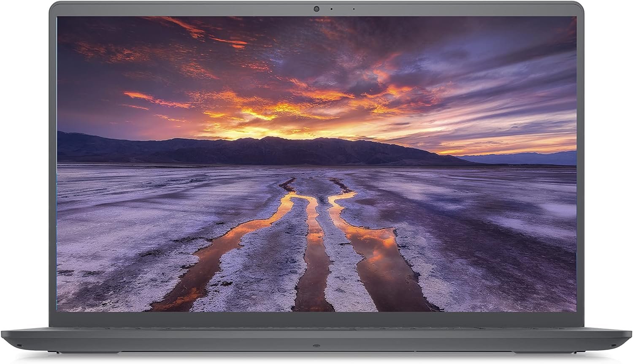Click the rightmost sensor dot on top bezel
This screenshot has height=364, width=633.
(353, 8)
